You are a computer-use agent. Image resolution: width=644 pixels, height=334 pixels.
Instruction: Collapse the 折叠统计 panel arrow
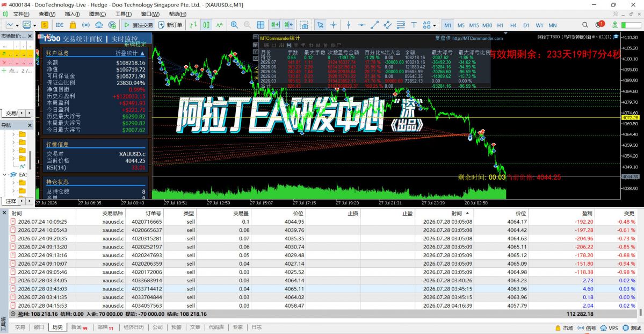142,53
